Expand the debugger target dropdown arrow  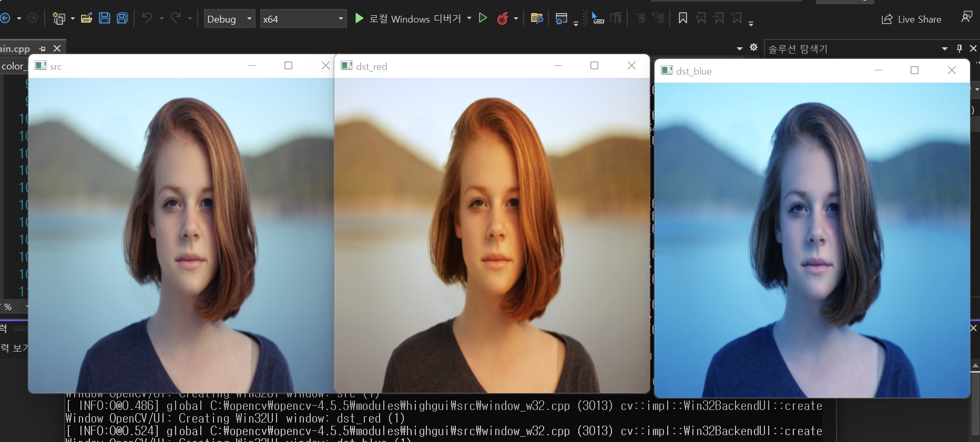point(469,18)
